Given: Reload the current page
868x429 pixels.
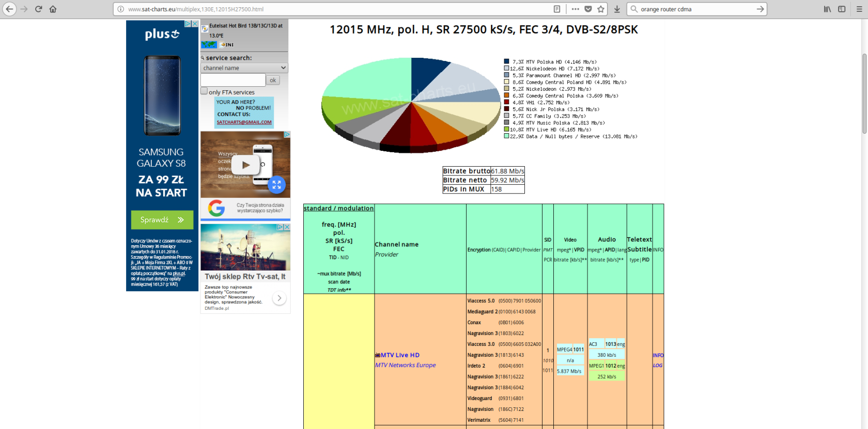Looking at the screenshot, I should [38, 9].
